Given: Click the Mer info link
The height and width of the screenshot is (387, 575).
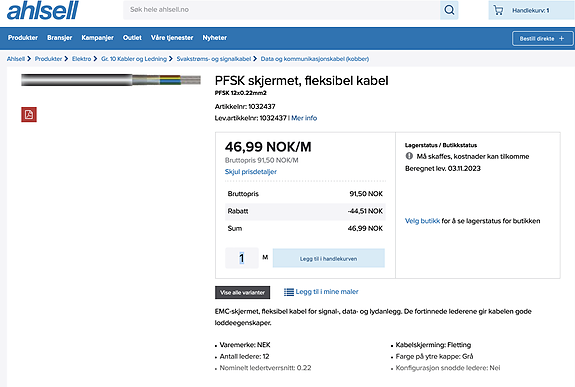Looking at the screenshot, I should point(304,118).
